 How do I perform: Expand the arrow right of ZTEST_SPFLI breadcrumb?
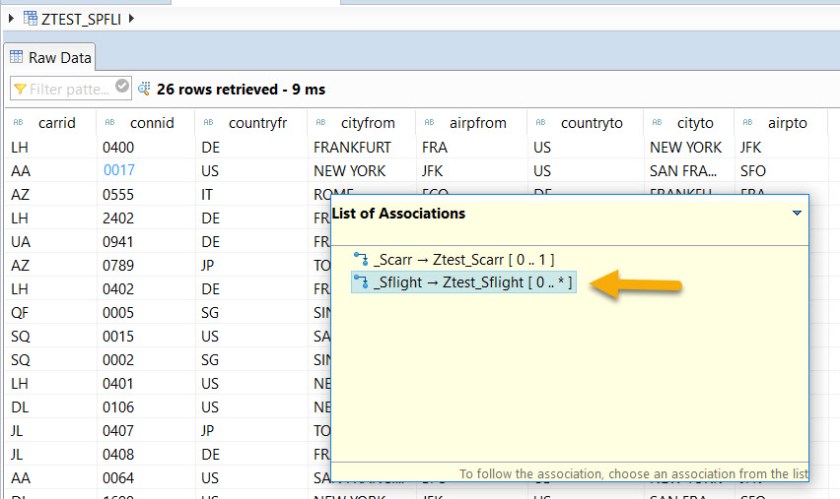tap(131, 18)
